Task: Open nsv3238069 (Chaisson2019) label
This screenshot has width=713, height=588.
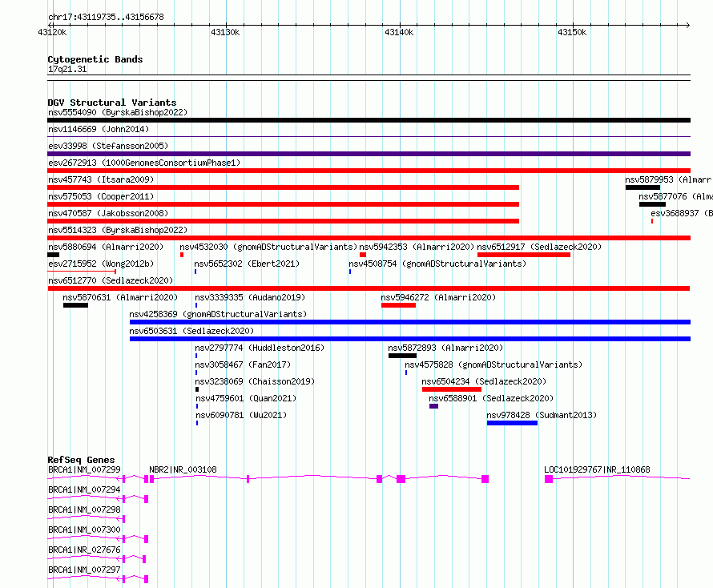Action: click(255, 381)
